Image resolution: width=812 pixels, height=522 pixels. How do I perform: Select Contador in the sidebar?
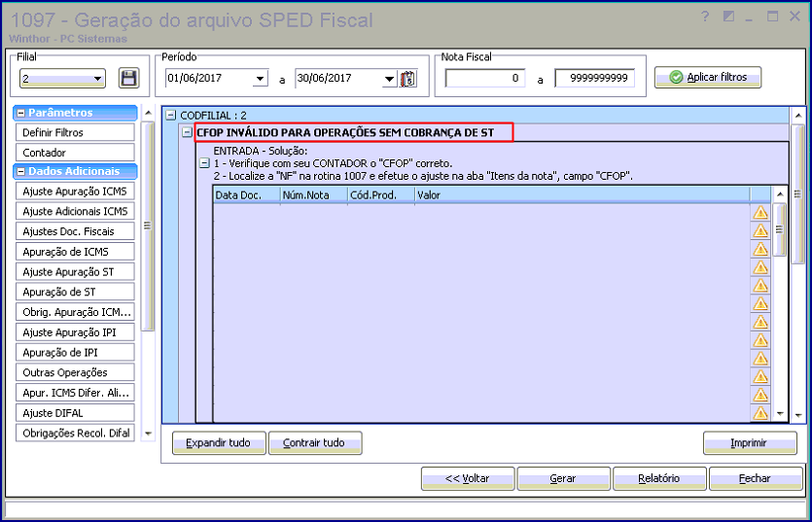[75, 153]
